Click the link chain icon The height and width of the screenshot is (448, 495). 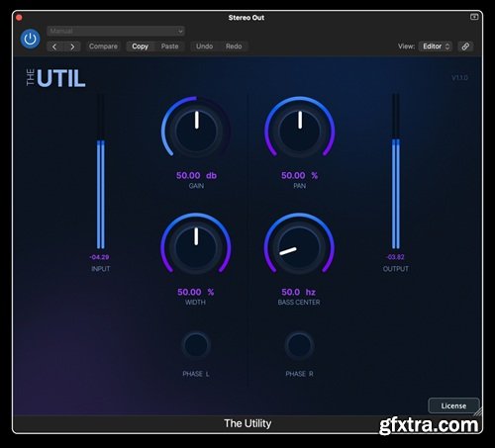(465, 46)
